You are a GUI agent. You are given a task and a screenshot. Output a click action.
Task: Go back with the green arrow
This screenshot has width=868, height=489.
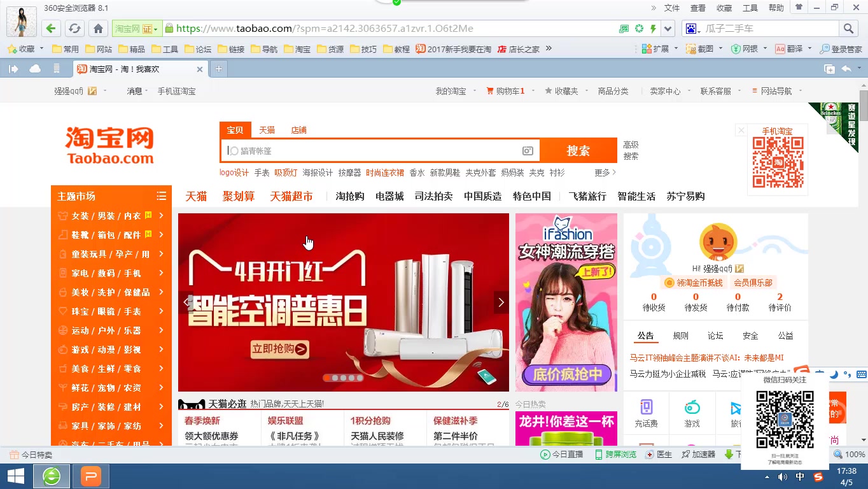52,29
